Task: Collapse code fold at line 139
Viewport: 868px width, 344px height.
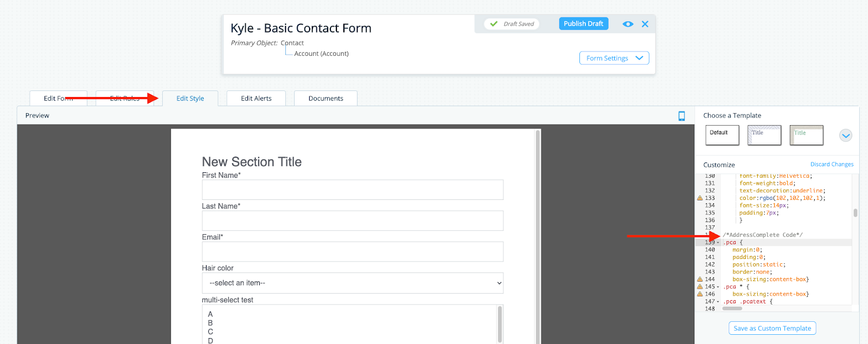Action: coord(718,243)
